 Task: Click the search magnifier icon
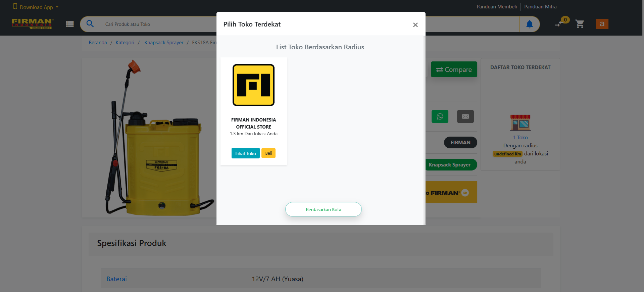(90, 24)
